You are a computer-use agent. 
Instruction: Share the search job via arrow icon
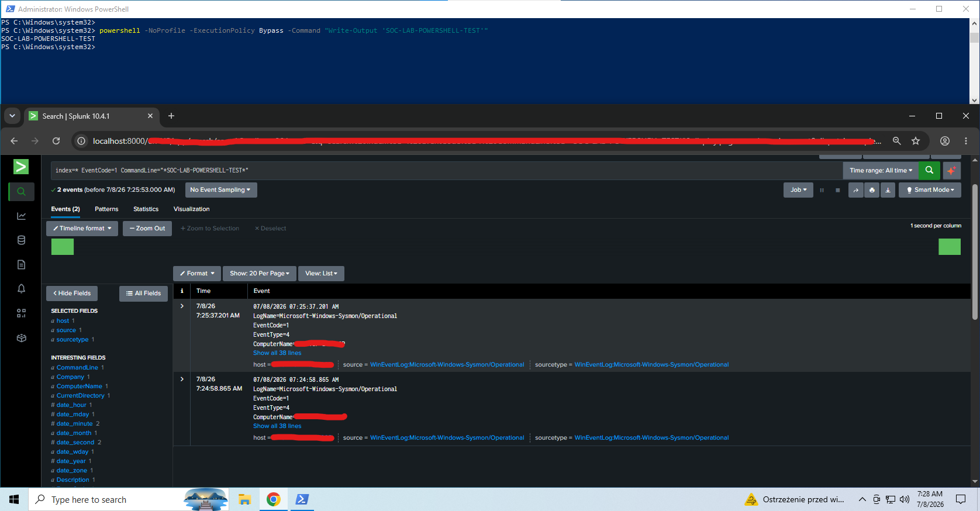click(856, 190)
